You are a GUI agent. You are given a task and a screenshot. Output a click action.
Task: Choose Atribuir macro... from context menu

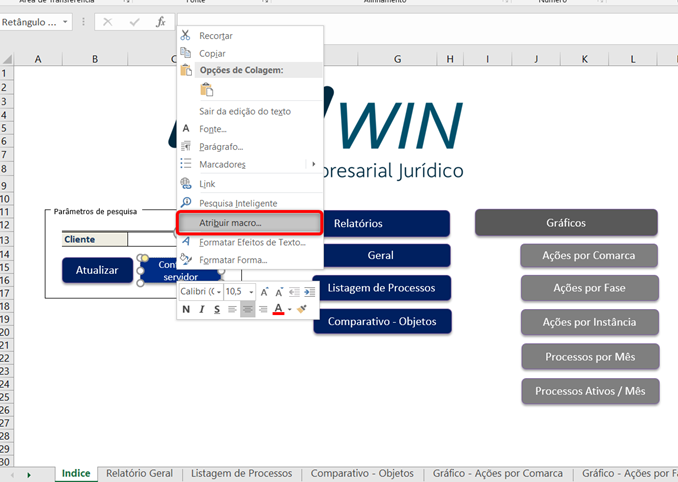pyautogui.click(x=249, y=223)
